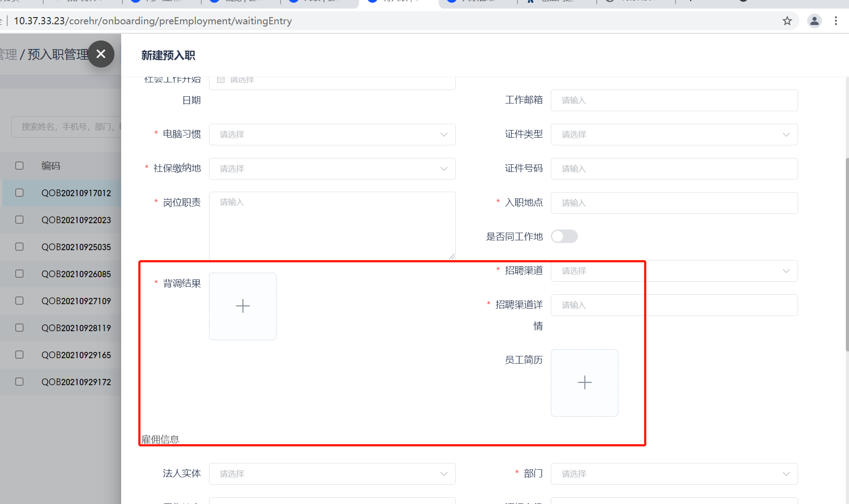849x504 pixels.
Task: Click the 工作邮箱 input field
Action: 674,100
